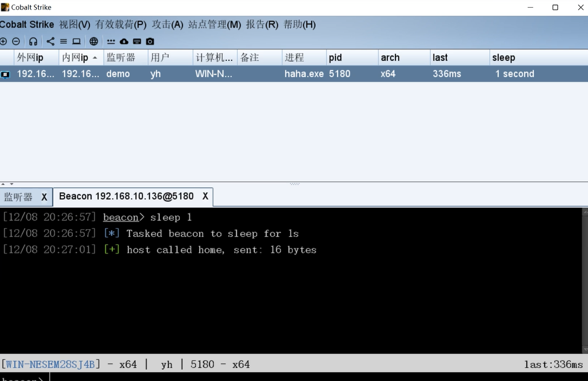Click the beacon command input field
This screenshot has width=588, height=381.
[276, 378]
